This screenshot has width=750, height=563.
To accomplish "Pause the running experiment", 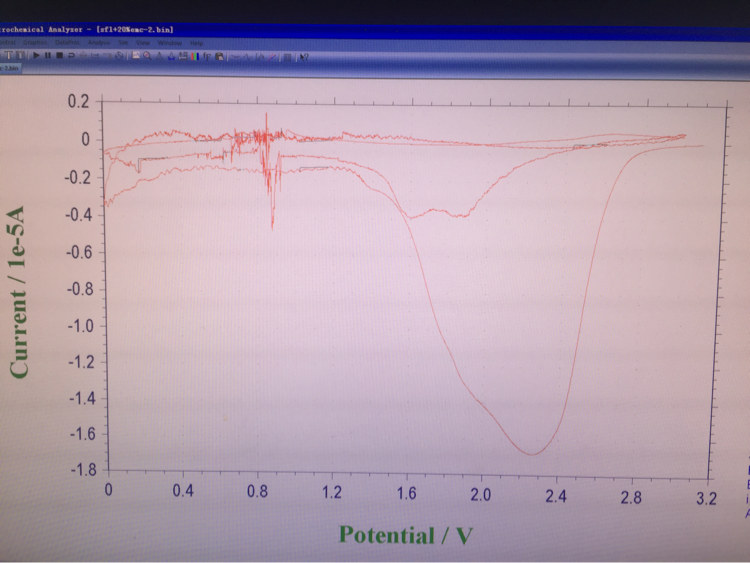I will (x=48, y=55).
